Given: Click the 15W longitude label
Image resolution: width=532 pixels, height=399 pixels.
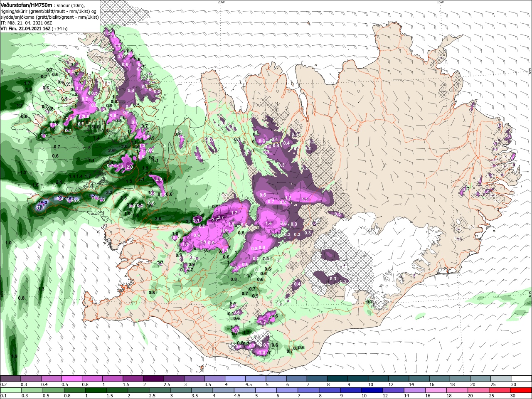Looking at the screenshot, I should (440, 2).
